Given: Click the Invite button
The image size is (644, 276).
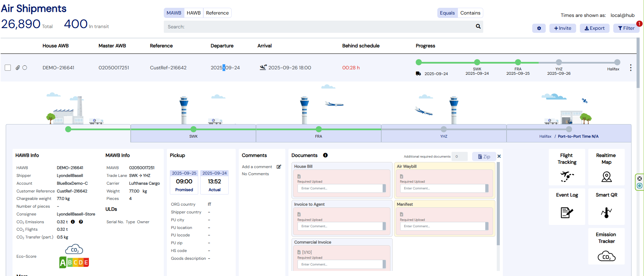Looking at the screenshot, I should [562, 28].
